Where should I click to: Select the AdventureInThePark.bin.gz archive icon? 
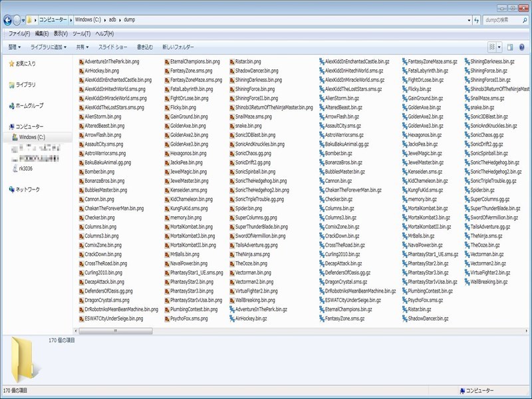pos(232,309)
